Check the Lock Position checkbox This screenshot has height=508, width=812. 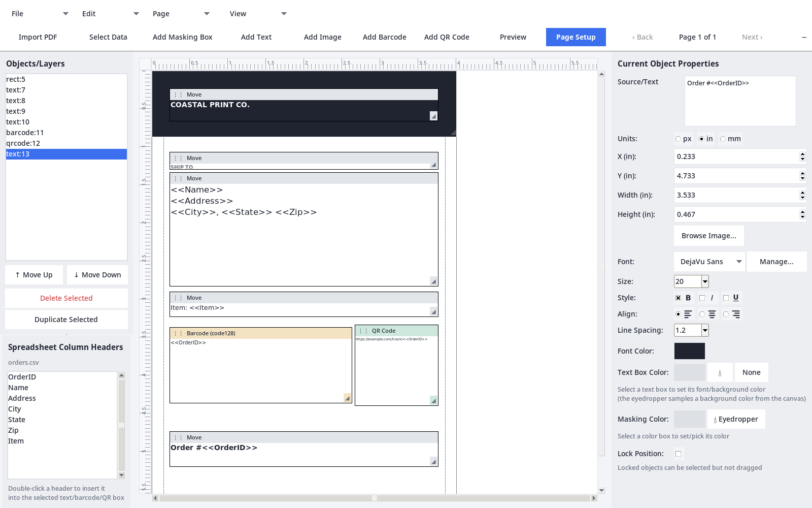pos(678,454)
